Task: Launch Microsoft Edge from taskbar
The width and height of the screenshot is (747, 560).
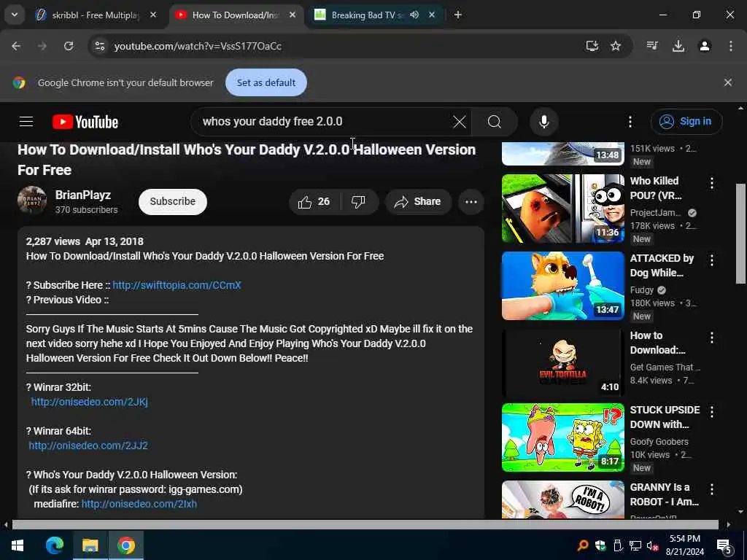Action: pos(54,545)
